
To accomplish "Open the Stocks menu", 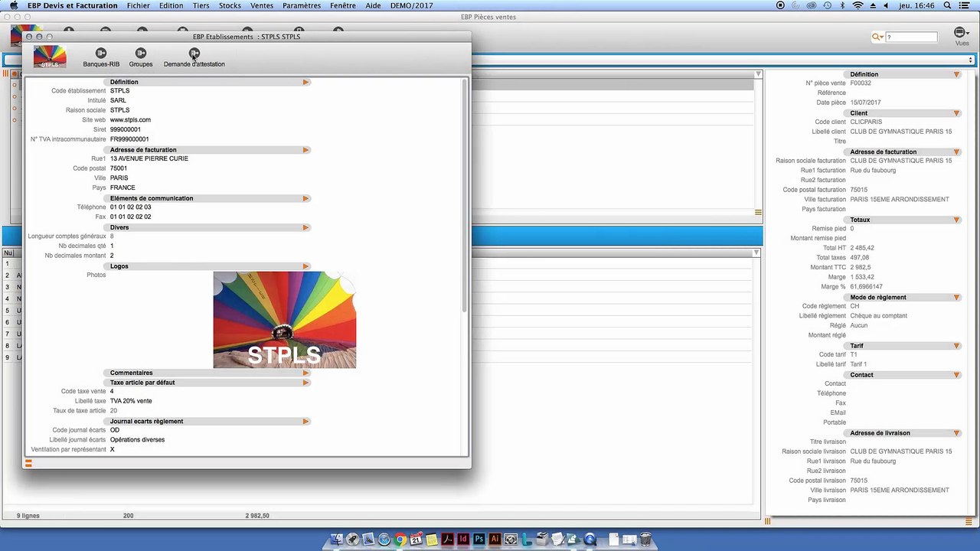I will (230, 5).
